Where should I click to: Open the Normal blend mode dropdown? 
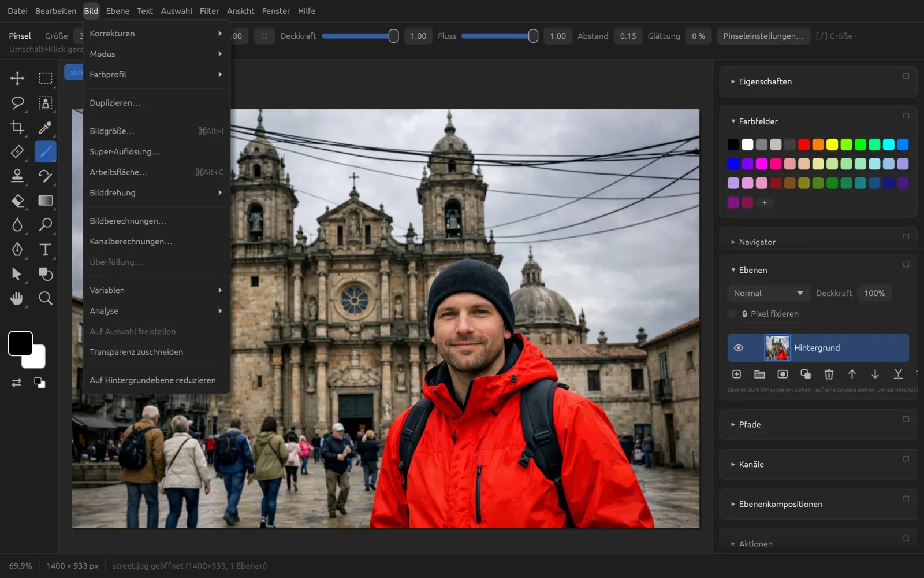768,293
